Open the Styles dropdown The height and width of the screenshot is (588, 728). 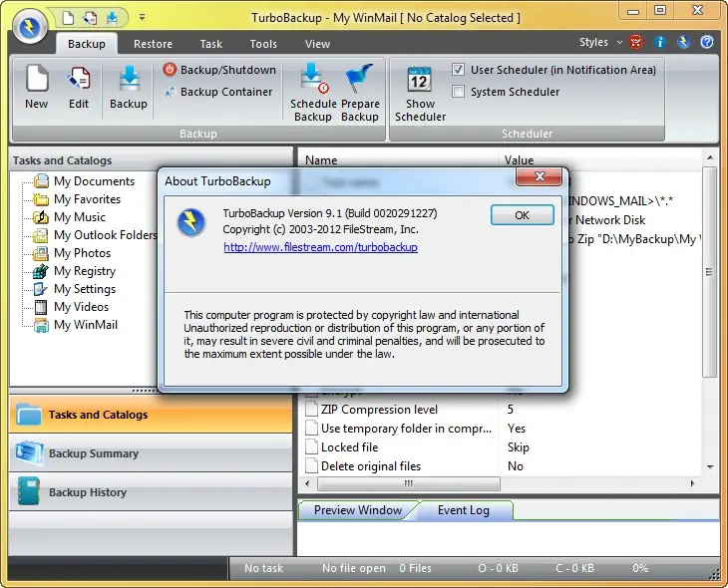click(600, 42)
